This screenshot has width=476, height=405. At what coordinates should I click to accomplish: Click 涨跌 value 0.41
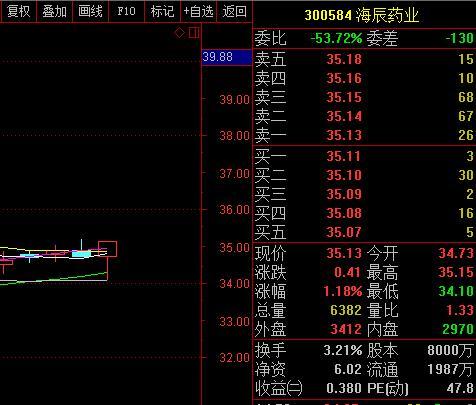click(347, 273)
